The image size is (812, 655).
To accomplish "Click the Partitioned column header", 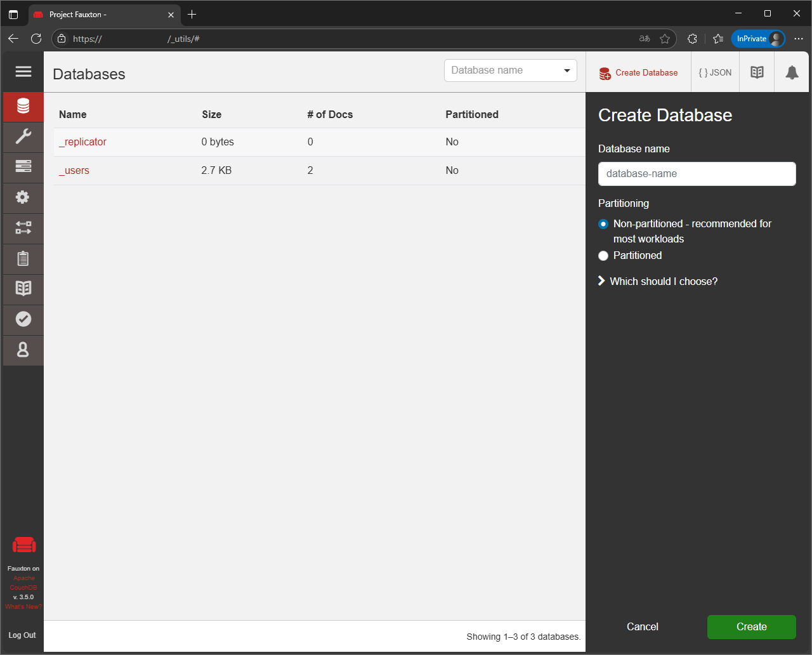I will tap(472, 114).
